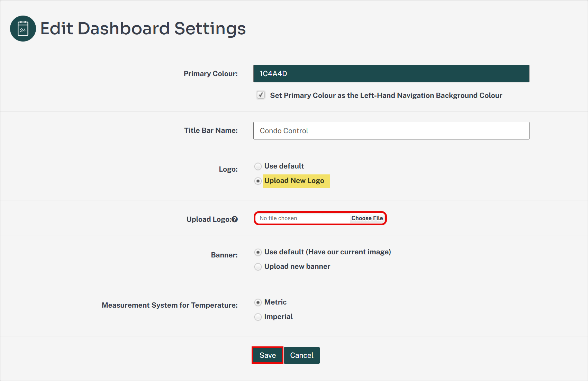Click the Primary Colour label

(210, 74)
